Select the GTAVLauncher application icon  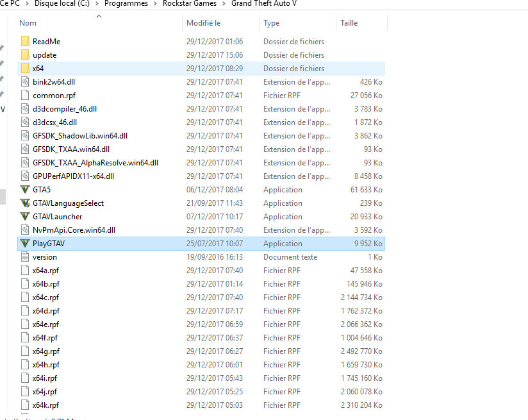[x=25, y=217]
